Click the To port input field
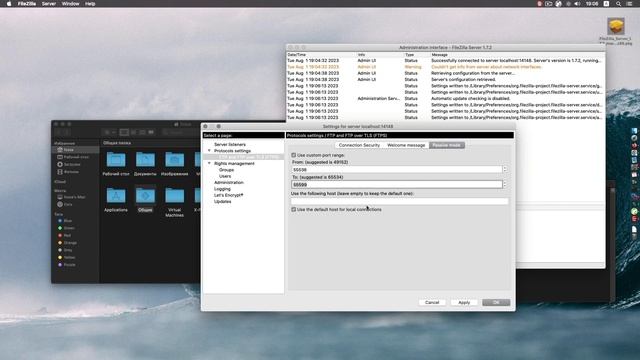Image resolution: width=640 pixels, height=360 pixels. pyautogui.click(x=397, y=184)
